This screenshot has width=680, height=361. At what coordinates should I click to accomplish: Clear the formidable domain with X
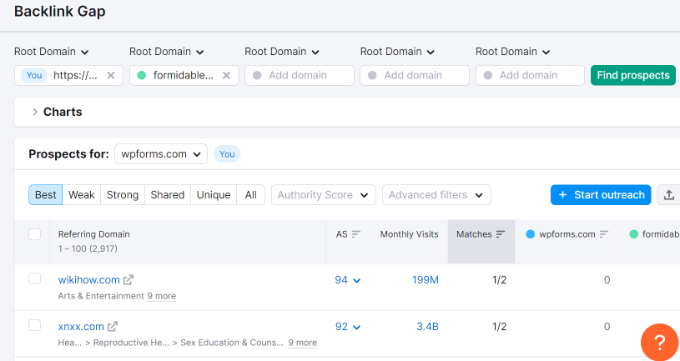[226, 75]
